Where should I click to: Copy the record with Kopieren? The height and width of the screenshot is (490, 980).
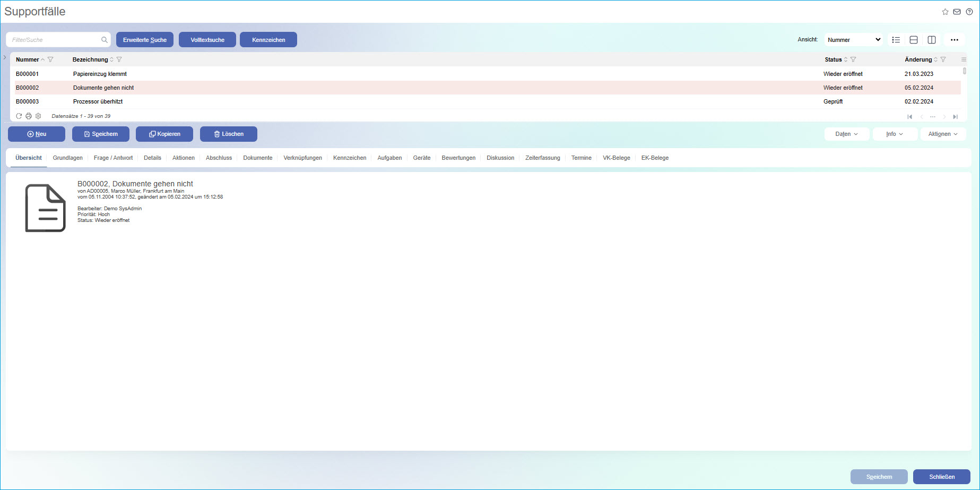164,134
